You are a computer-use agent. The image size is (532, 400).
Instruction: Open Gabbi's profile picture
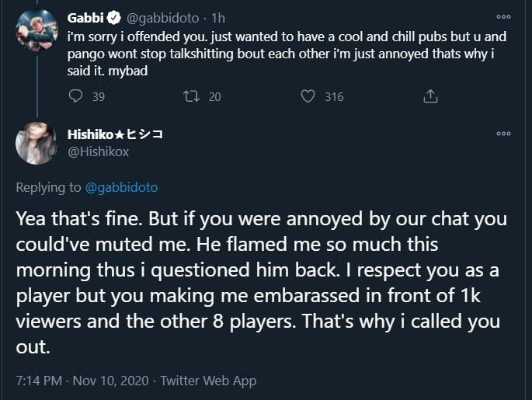(37, 30)
